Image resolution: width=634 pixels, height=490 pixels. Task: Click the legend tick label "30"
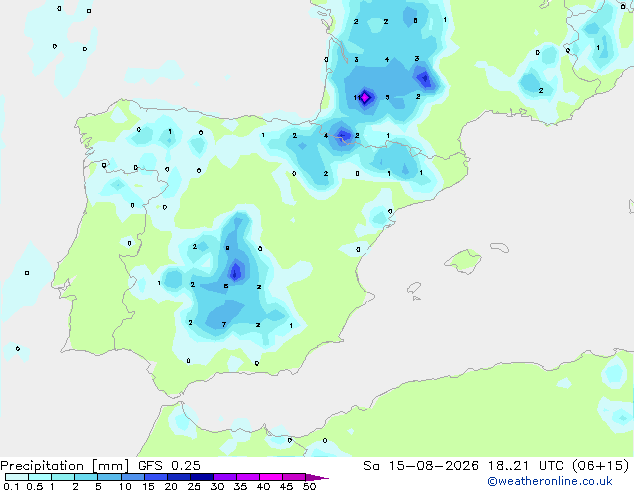(x=217, y=486)
